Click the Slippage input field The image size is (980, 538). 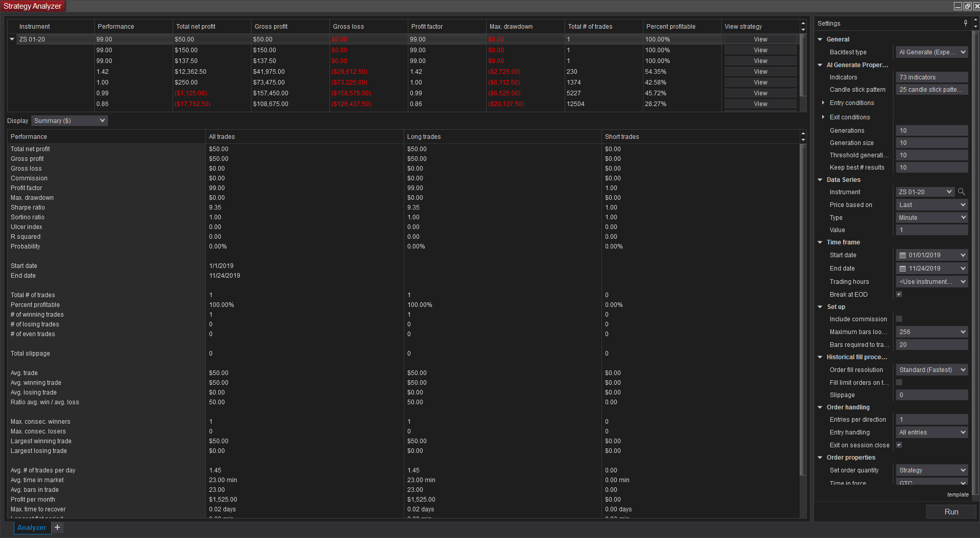click(x=932, y=395)
